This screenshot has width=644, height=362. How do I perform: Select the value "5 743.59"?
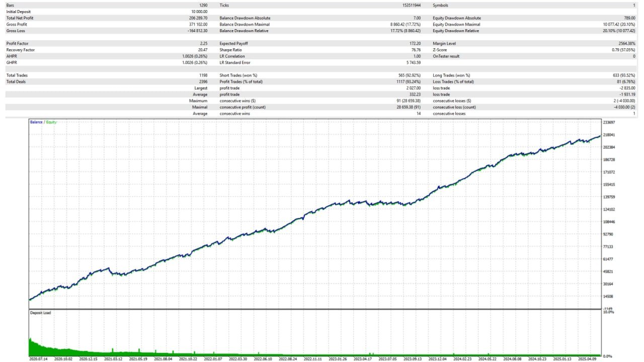coord(413,63)
